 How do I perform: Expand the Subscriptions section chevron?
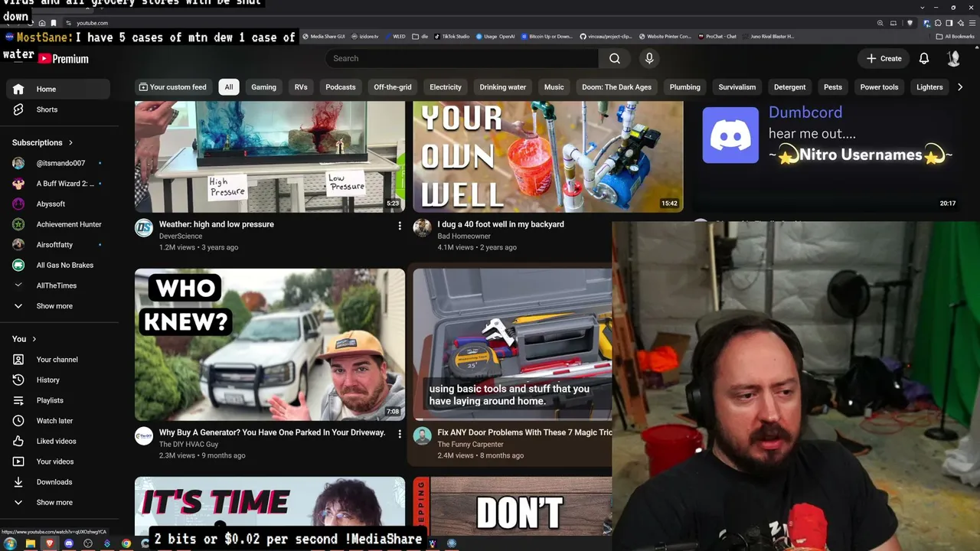pos(71,142)
